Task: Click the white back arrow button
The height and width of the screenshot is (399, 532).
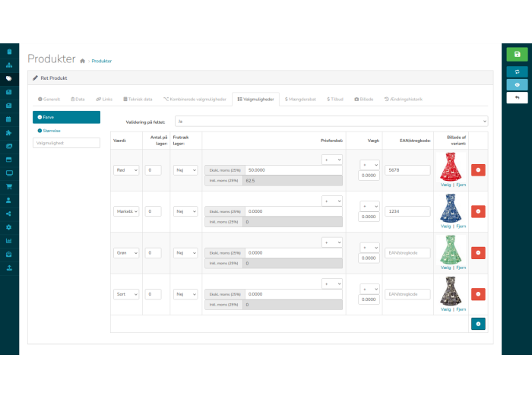Action: [517, 97]
